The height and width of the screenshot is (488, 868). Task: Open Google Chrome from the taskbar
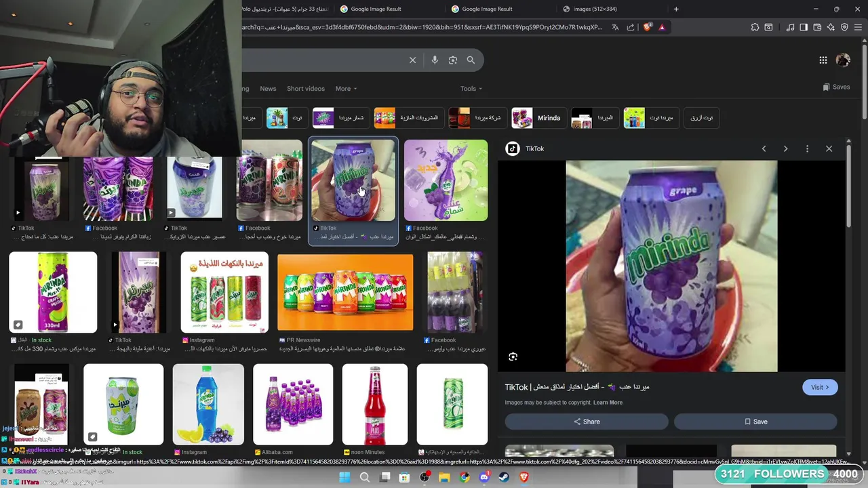[464, 477]
